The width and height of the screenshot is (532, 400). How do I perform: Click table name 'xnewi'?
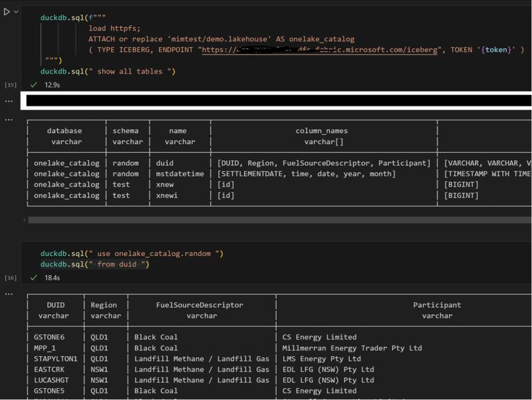(x=167, y=195)
